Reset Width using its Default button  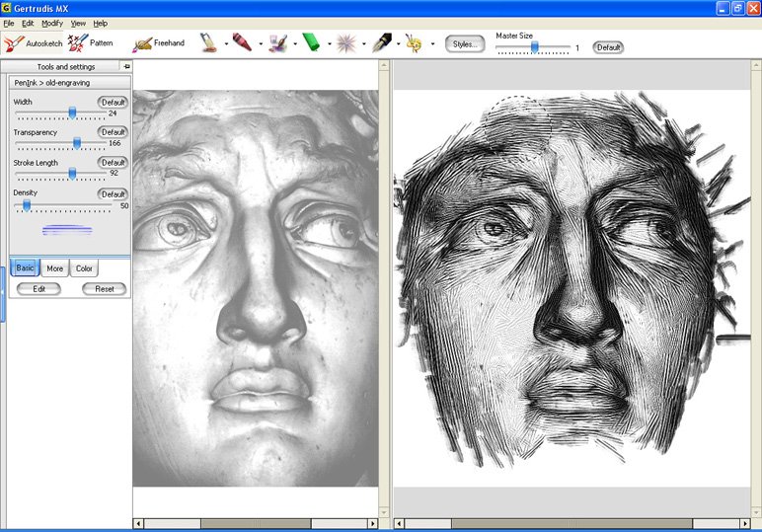click(x=113, y=103)
